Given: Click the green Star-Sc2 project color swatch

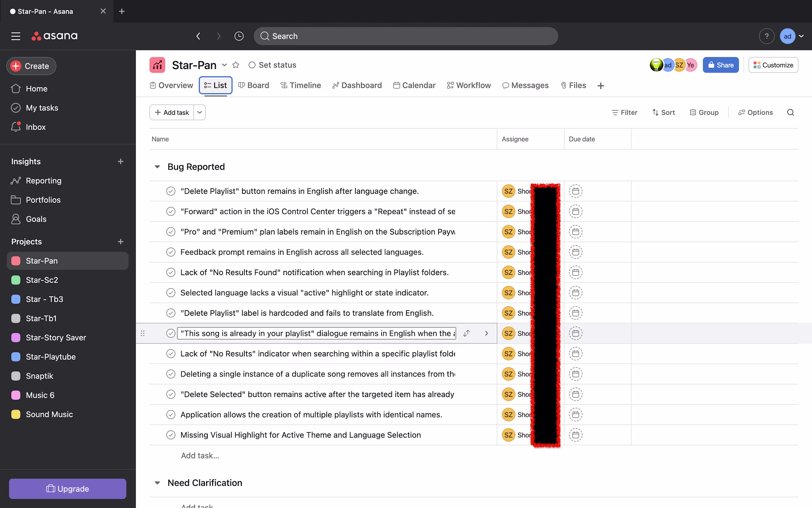Looking at the screenshot, I should [x=16, y=280].
